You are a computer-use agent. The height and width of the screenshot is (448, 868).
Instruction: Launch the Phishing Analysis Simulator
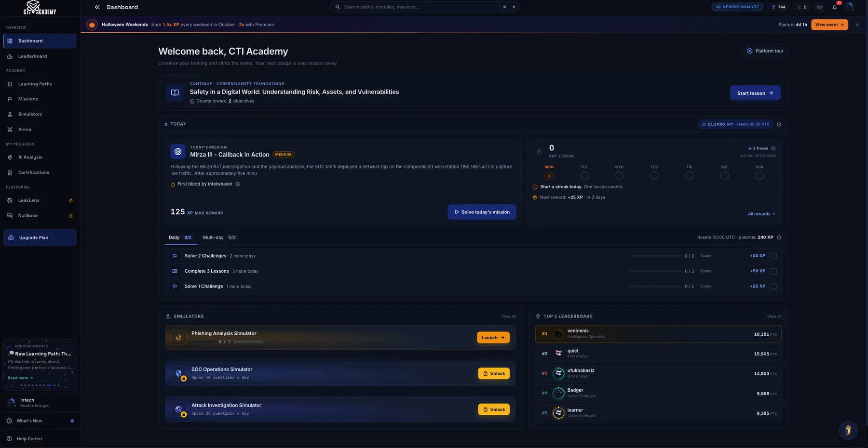tap(493, 338)
